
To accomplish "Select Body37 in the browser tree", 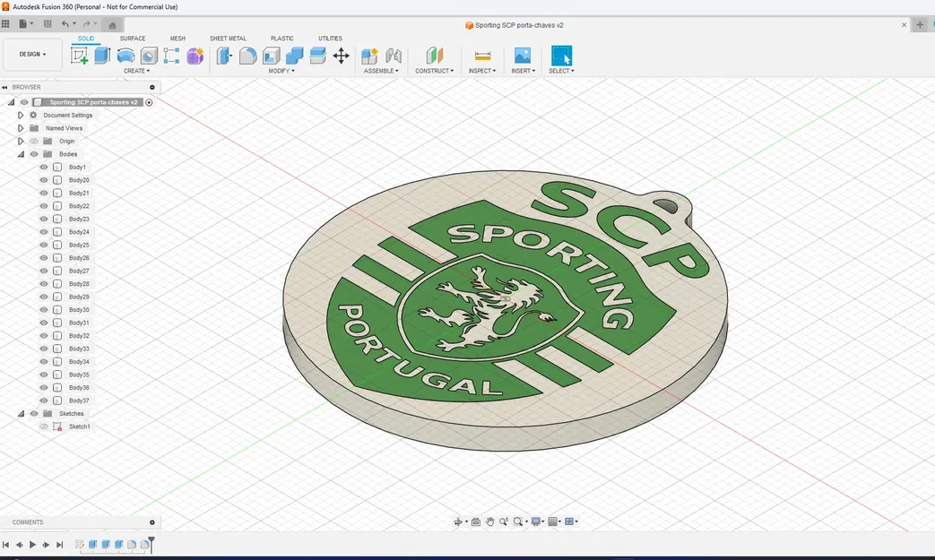I will 80,401.
